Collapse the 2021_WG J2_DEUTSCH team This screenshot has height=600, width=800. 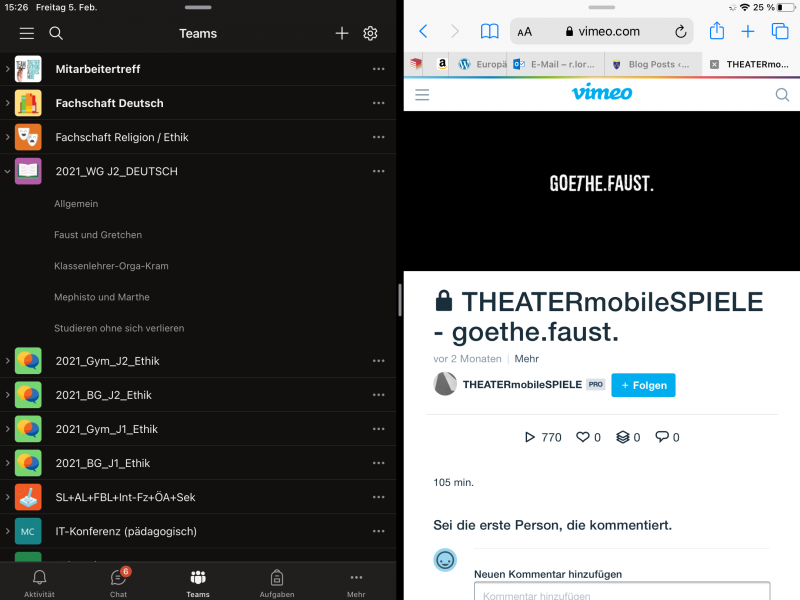point(7,171)
